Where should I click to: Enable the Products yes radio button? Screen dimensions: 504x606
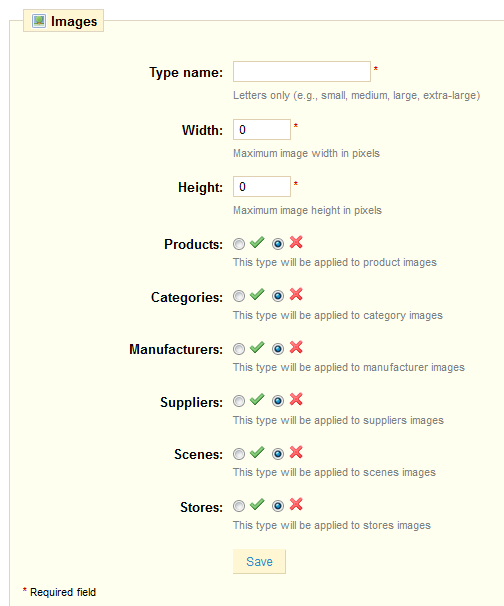point(239,244)
